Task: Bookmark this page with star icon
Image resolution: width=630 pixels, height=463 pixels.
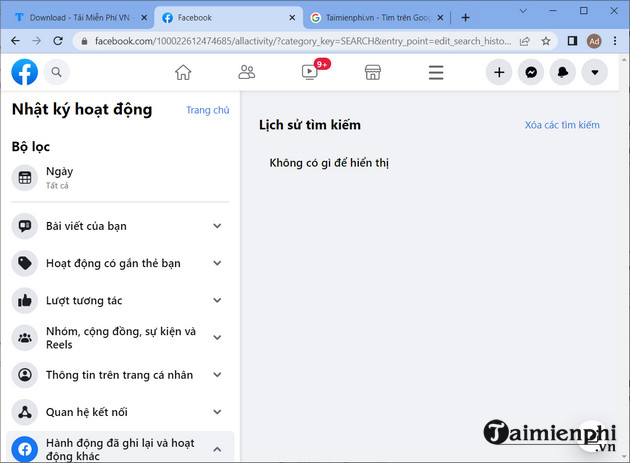Action: (546, 41)
